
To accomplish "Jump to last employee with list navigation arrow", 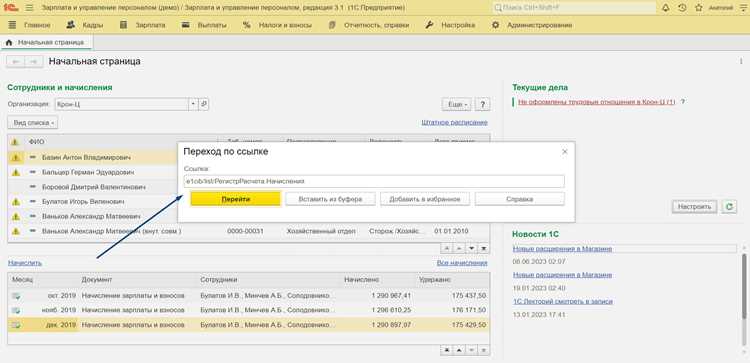I will click(x=484, y=249).
